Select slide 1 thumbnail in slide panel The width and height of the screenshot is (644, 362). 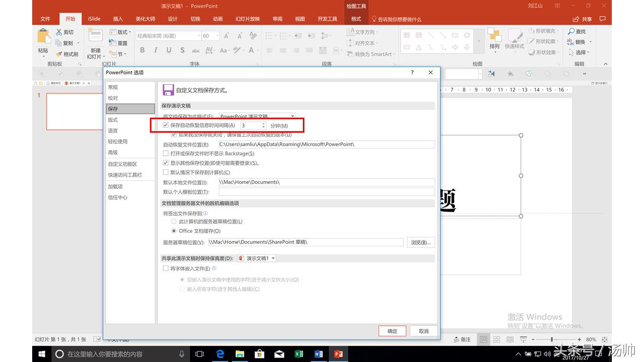coord(74,112)
